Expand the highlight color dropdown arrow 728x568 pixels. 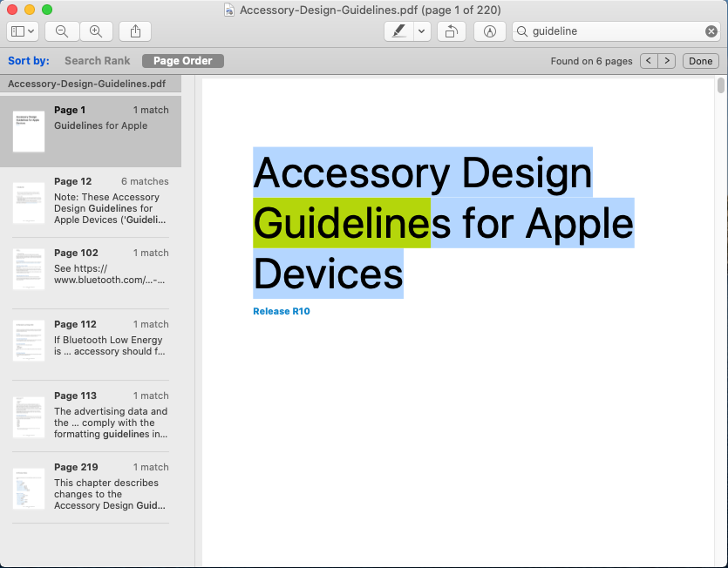[x=422, y=31]
